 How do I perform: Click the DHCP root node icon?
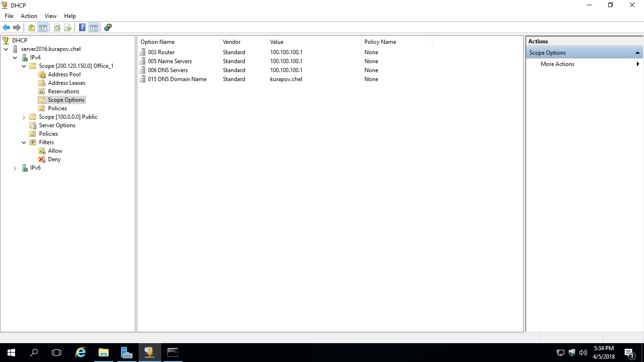pyautogui.click(x=6, y=41)
